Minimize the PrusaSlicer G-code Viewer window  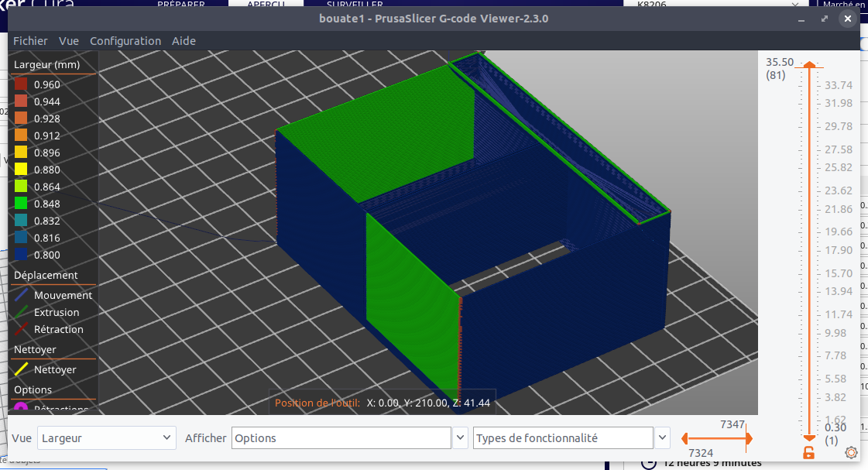[x=801, y=19]
